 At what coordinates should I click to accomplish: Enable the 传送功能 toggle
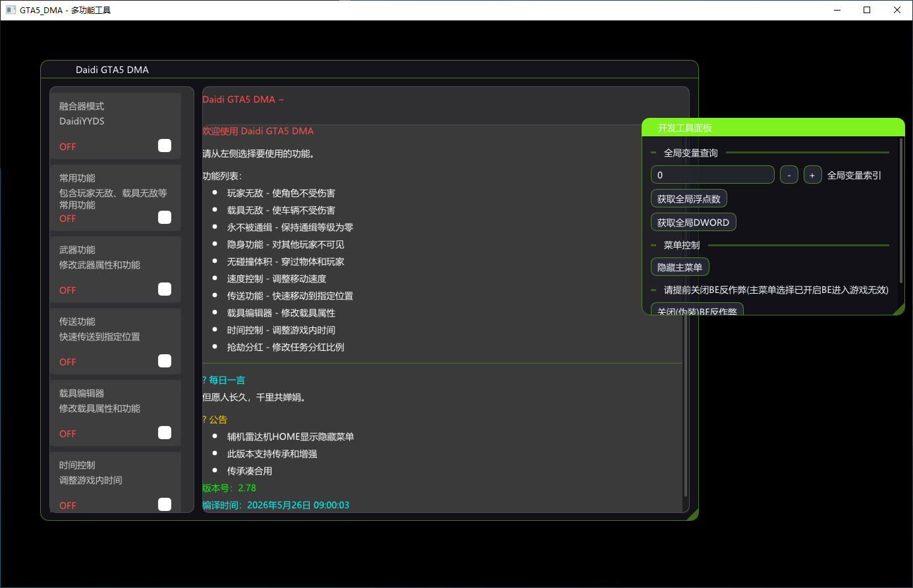tap(165, 361)
